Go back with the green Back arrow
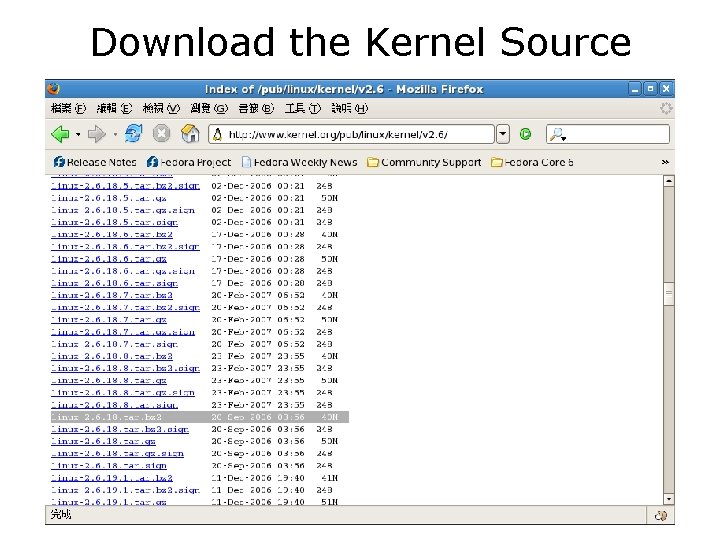This screenshot has width=720, height=540. click(x=60, y=134)
